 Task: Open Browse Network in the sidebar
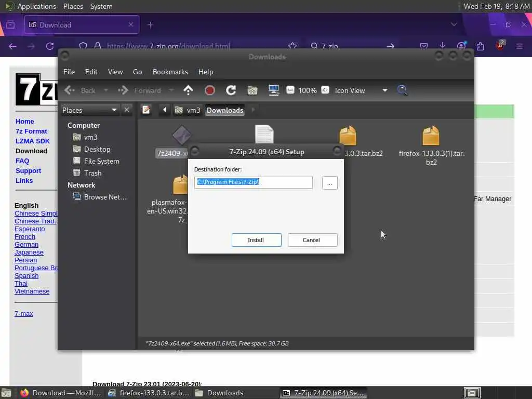(100, 197)
